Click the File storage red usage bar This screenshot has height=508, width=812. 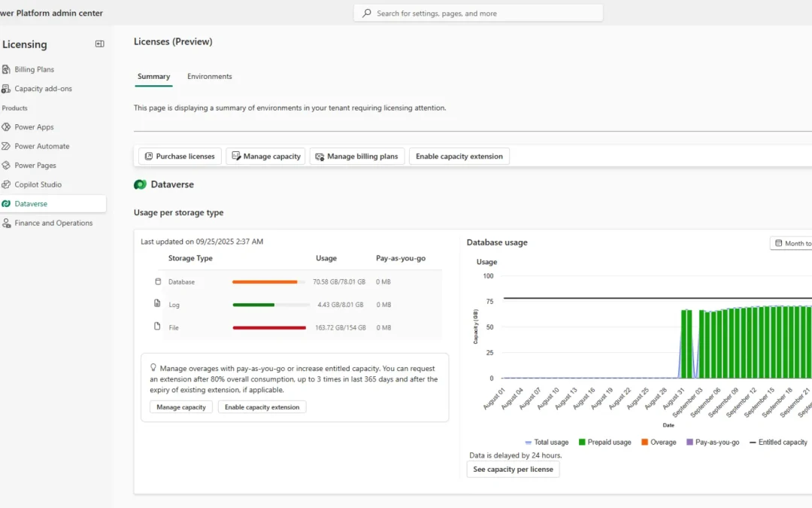269,327
